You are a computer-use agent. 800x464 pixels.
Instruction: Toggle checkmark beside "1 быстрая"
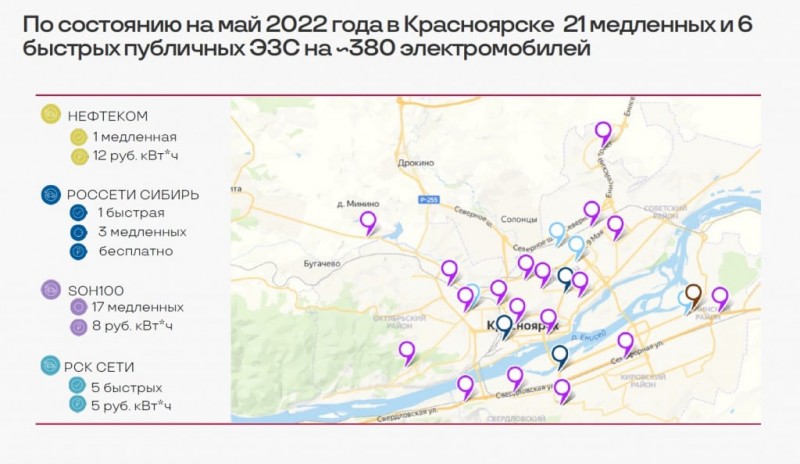tap(78, 213)
